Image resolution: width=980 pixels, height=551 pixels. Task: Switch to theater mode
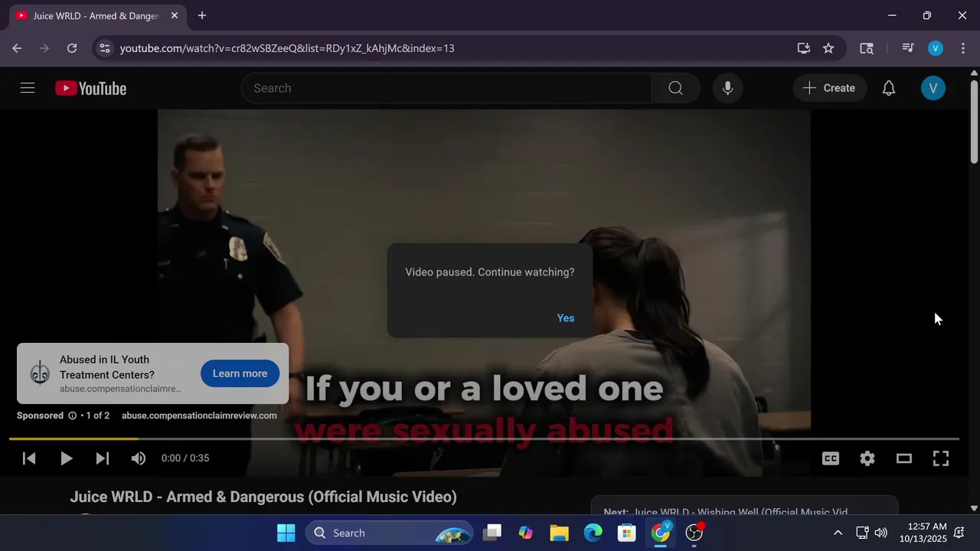tap(904, 458)
